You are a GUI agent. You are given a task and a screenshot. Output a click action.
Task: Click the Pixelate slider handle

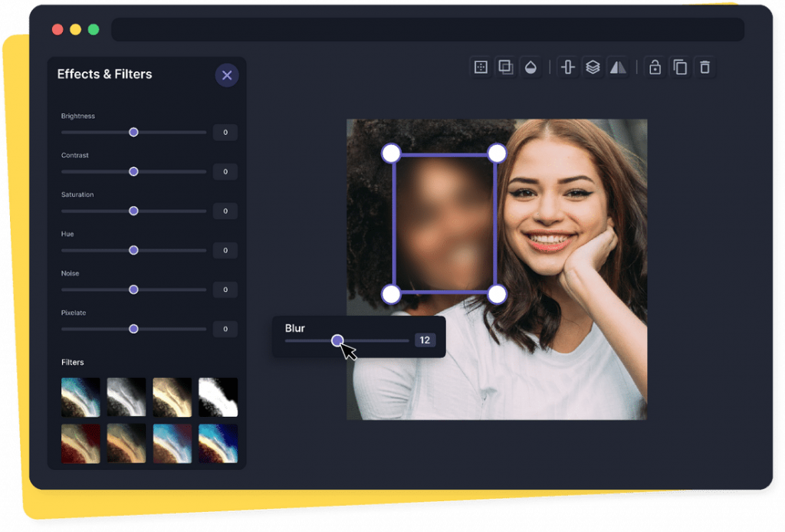pyautogui.click(x=133, y=329)
